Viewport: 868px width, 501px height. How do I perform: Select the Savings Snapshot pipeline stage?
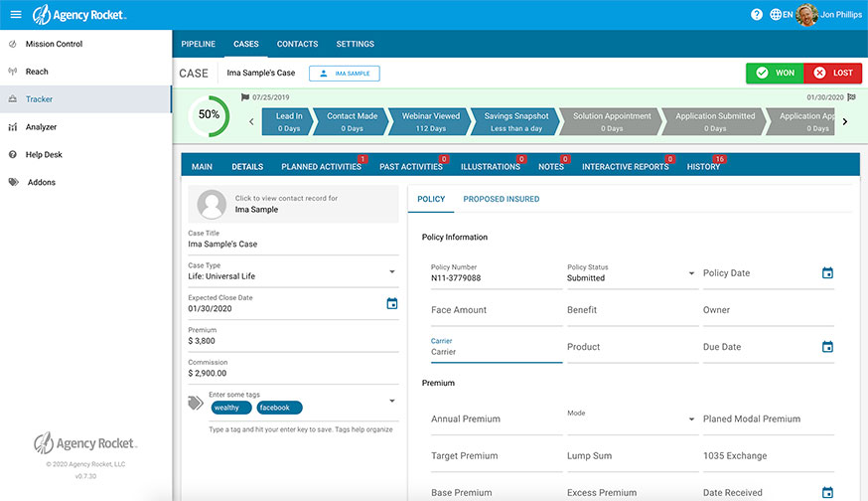[515, 121]
